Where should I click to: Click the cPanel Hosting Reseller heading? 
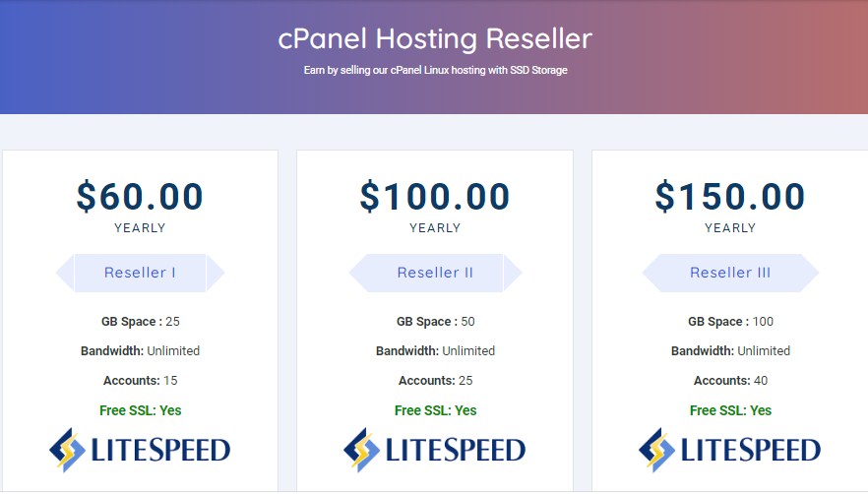pos(435,38)
